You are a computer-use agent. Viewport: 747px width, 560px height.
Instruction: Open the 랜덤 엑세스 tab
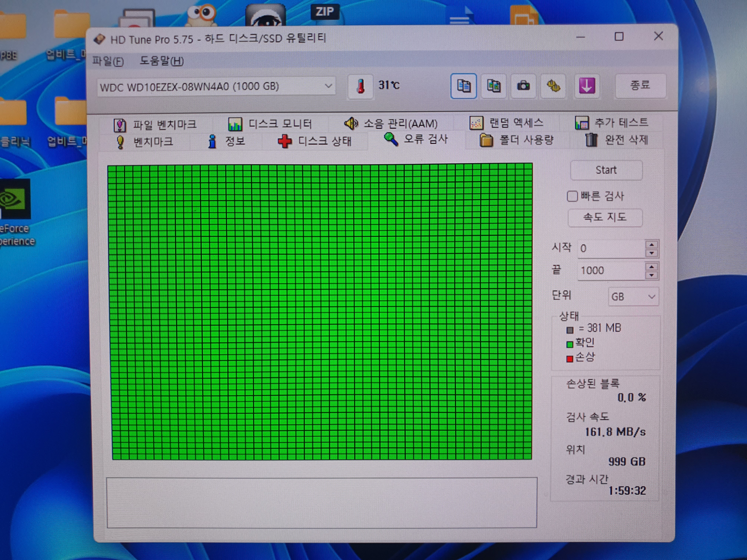click(507, 123)
